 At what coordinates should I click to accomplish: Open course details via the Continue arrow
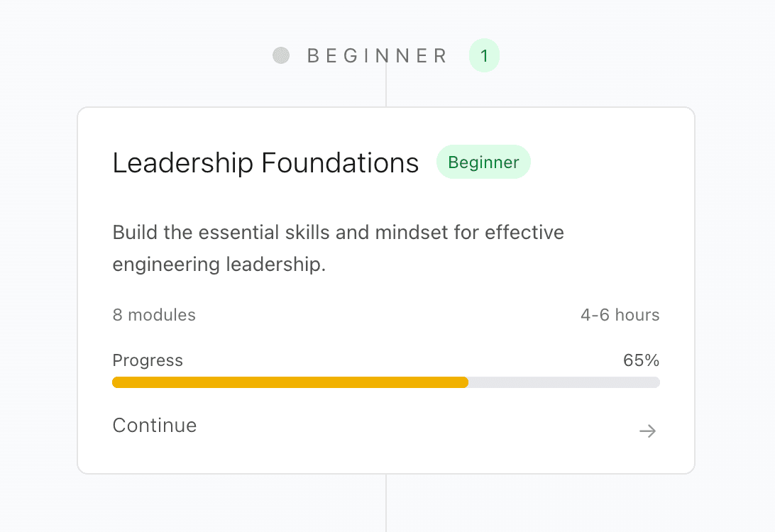point(647,431)
